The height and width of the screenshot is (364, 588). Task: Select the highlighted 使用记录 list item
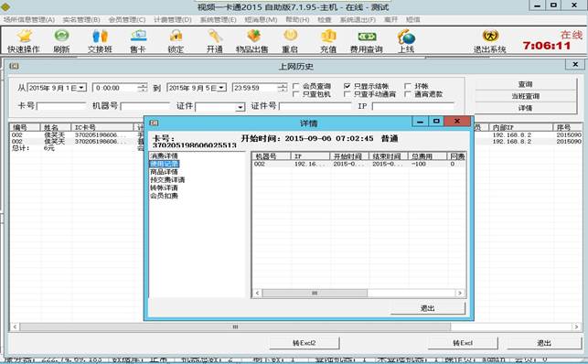pyautogui.click(x=165, y=164)
